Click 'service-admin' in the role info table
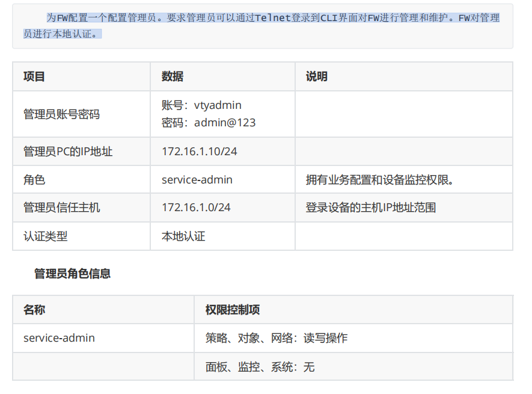The height and width of the screenshot is (394, 532). (x=59, y=338)
